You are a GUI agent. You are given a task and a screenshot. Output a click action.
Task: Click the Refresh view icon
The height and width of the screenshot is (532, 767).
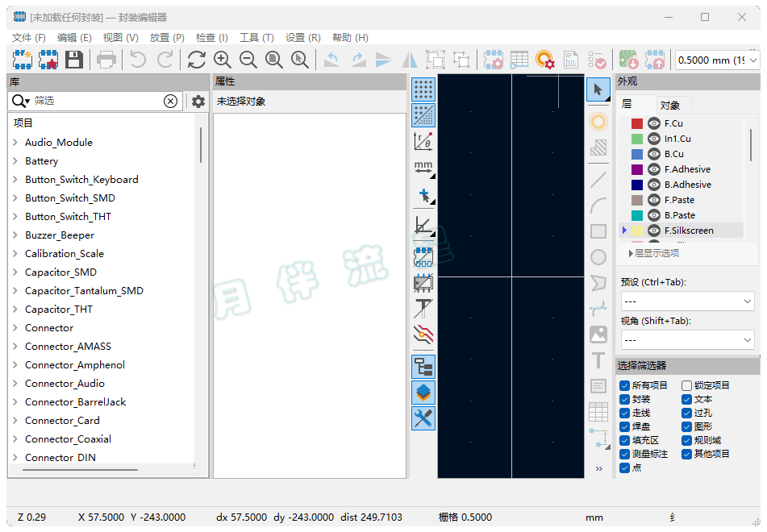(x=196, y=60)
